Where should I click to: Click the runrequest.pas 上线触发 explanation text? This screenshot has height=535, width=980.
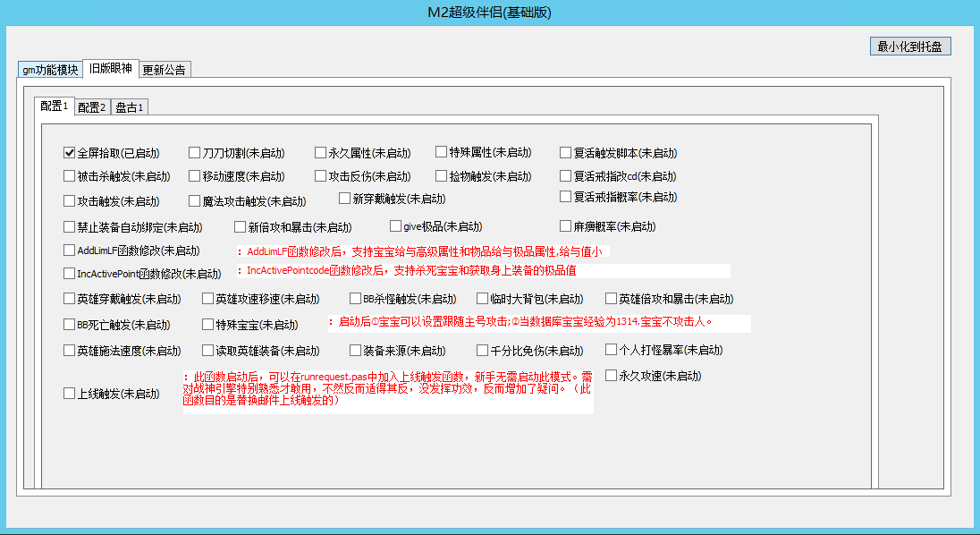[388, 392]
